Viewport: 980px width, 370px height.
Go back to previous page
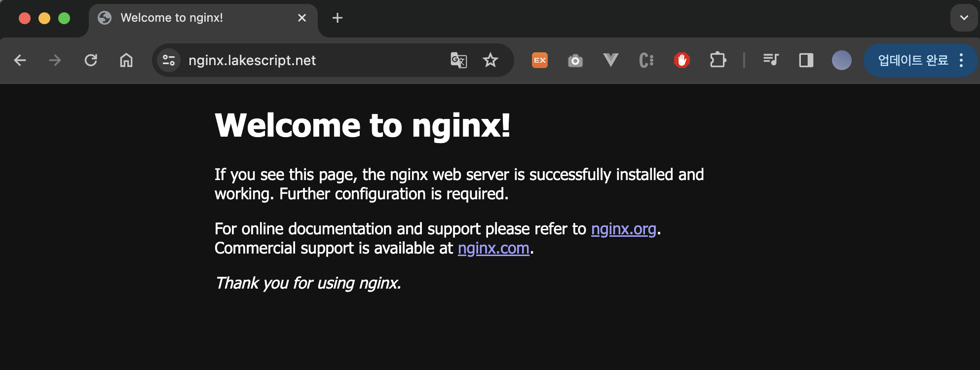20,60
